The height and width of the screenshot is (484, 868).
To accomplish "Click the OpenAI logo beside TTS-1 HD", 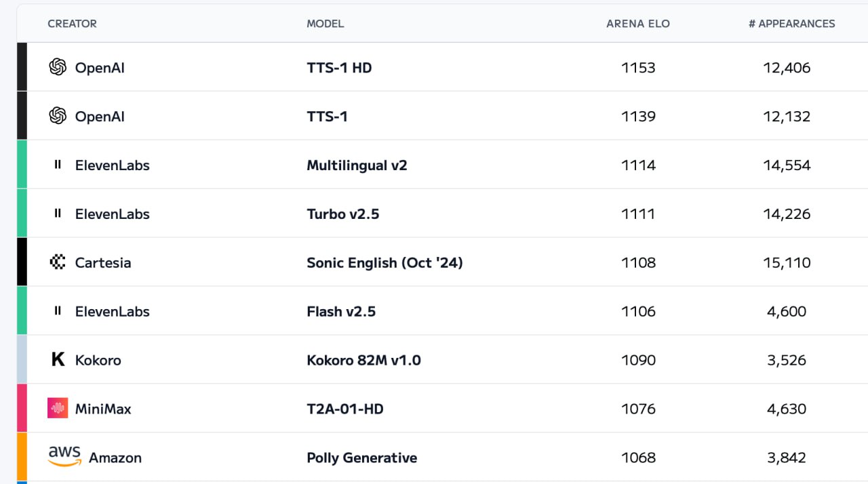I will coord(58,67).
